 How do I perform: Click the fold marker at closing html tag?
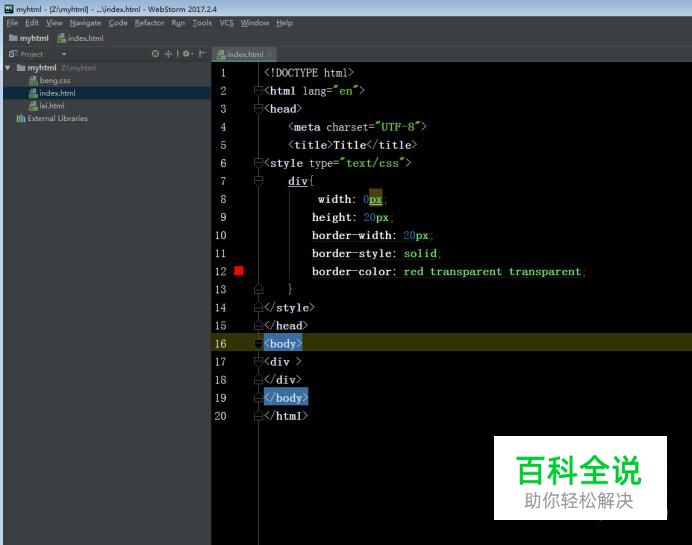tap(259, 416)
